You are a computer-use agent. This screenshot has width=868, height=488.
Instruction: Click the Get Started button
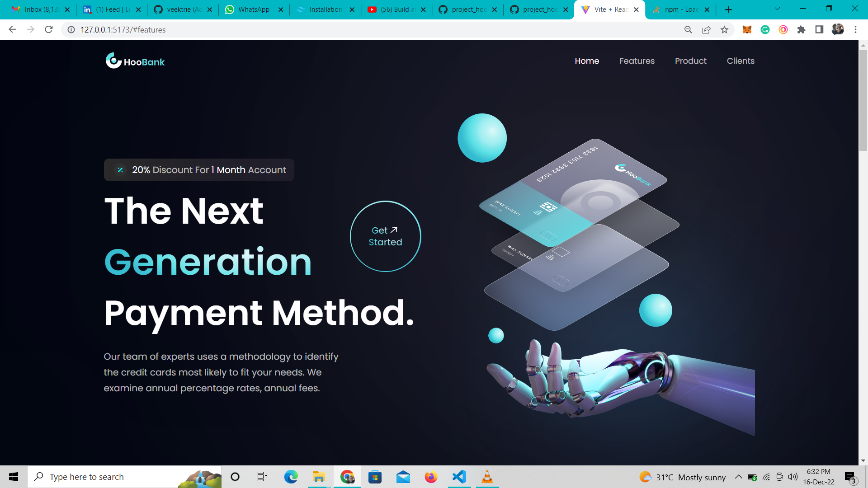[x=385, y=236]
